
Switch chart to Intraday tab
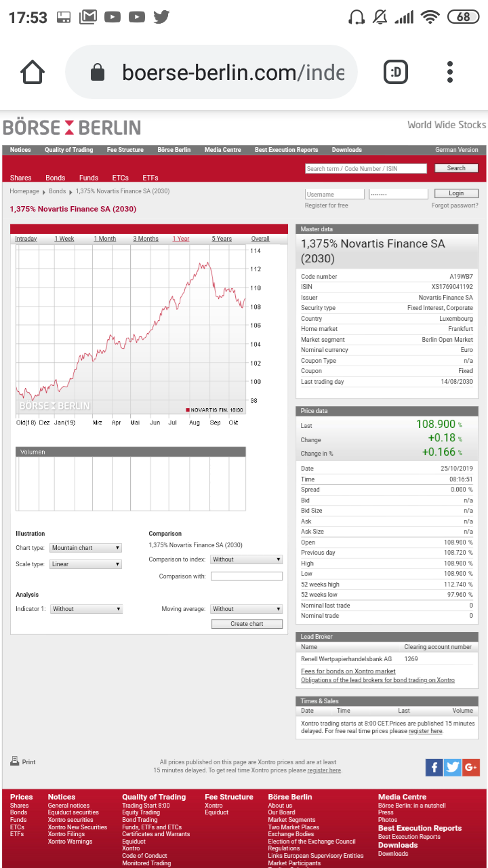pos(26,239)
